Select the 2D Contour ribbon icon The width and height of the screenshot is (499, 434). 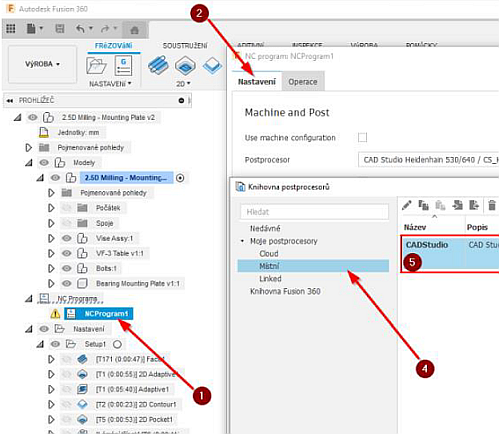[212, 65]
